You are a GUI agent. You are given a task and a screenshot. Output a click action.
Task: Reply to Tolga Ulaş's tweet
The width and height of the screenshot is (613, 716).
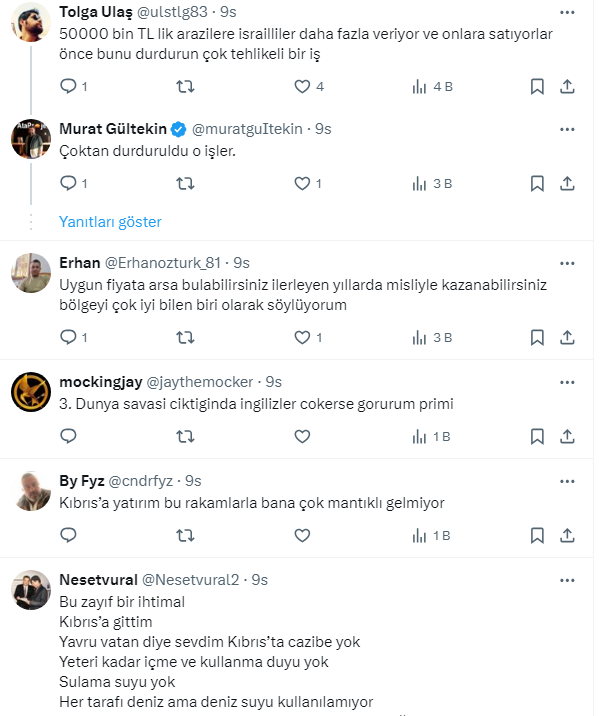(x=69, y=87)
